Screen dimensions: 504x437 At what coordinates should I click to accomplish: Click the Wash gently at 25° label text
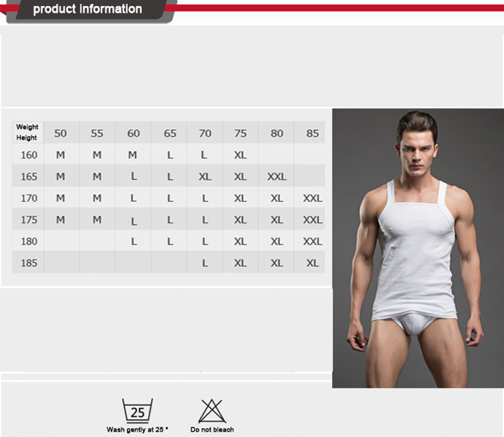[x=137, y=427]
